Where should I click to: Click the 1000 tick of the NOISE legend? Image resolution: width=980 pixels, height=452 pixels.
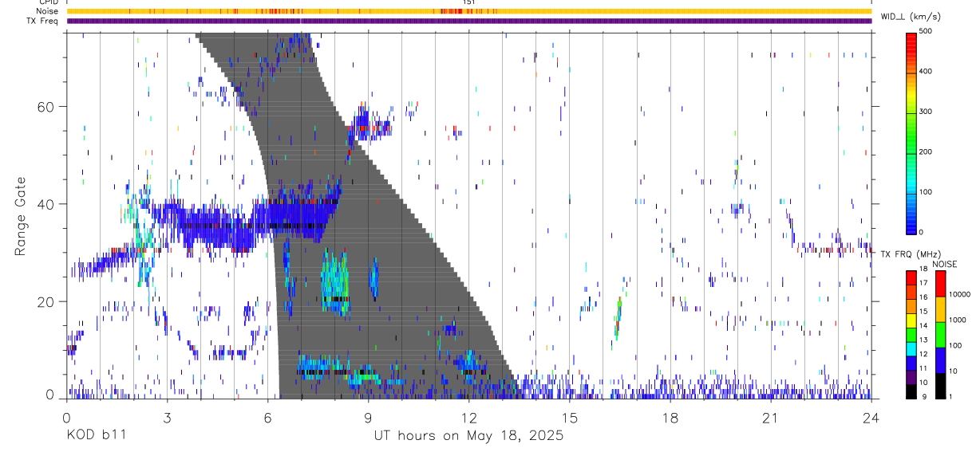point(958,320)
